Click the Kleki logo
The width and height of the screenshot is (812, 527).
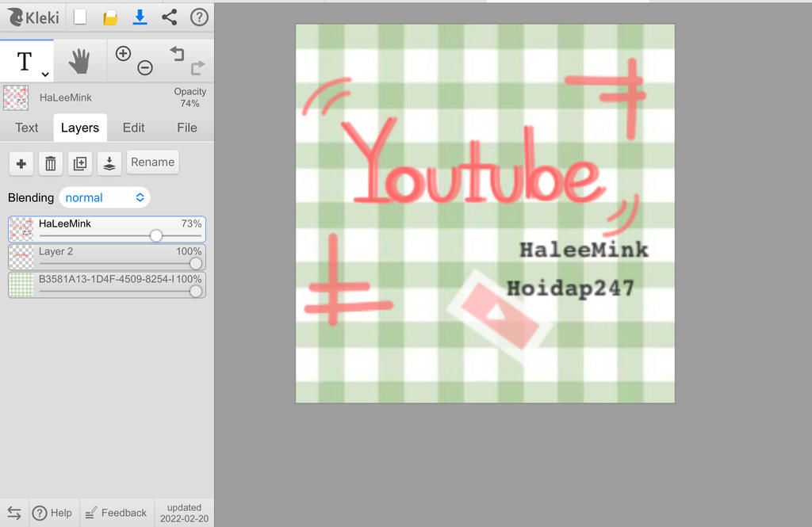pos(33,17)
